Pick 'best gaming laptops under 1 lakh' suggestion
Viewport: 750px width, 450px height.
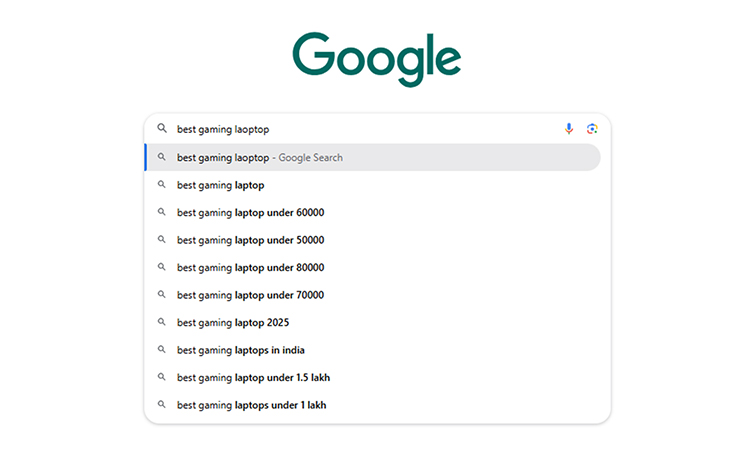click(251, 405)
